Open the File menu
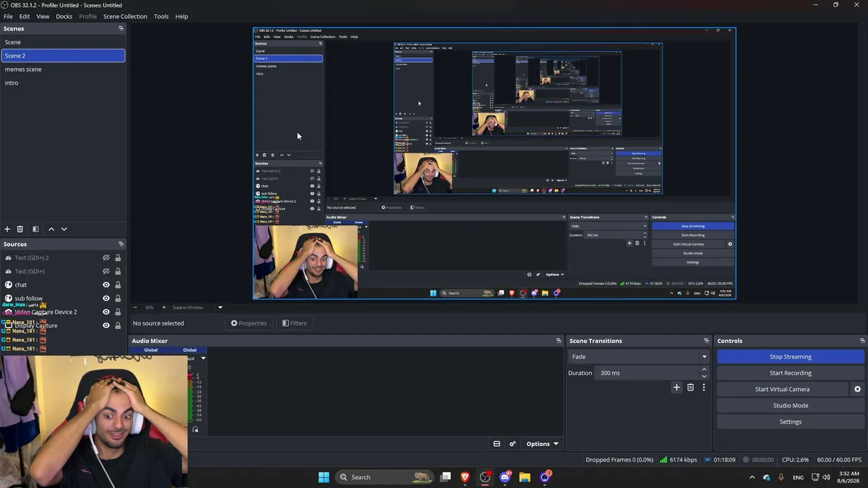The image size is (868, 488). point(8,16)
